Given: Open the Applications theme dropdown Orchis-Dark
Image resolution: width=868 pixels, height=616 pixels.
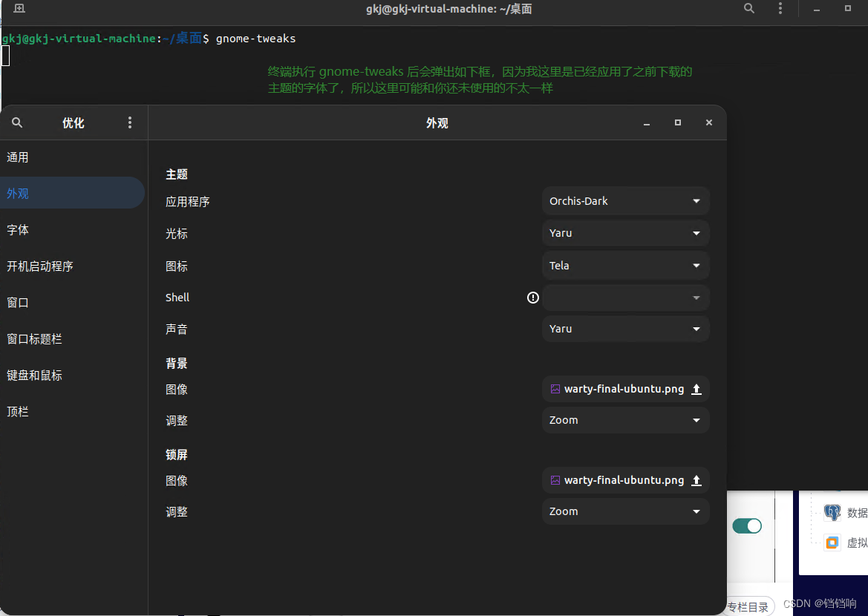Looking at the screenshot, I should (625, 201).
